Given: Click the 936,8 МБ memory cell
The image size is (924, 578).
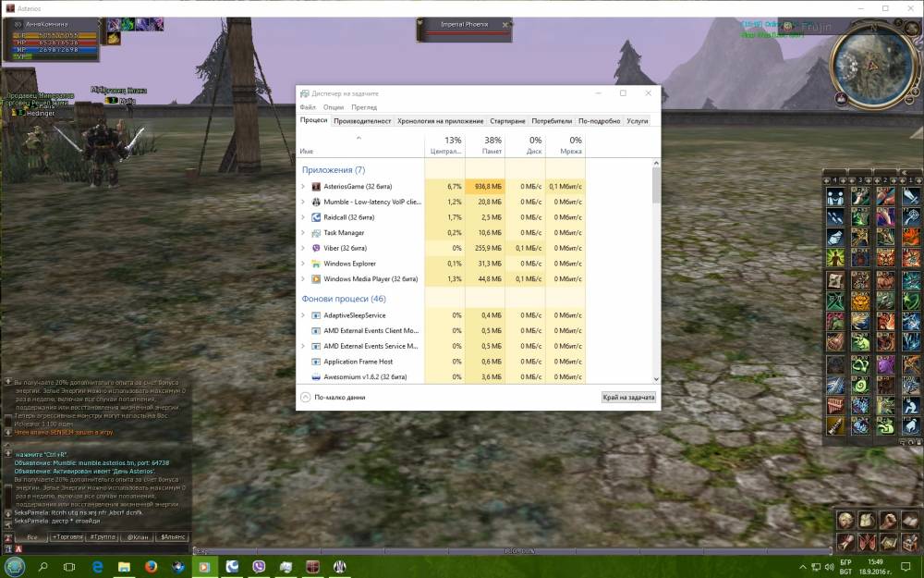Looking at the screenshot, I should pos(484,187).
